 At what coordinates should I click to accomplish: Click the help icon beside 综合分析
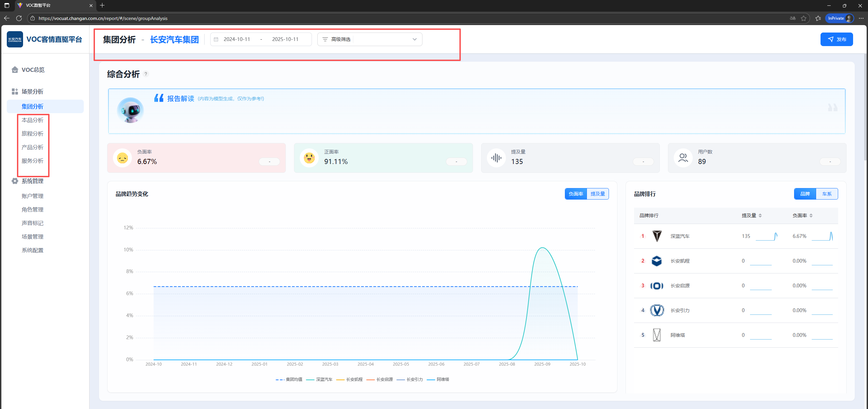[146, 74]
